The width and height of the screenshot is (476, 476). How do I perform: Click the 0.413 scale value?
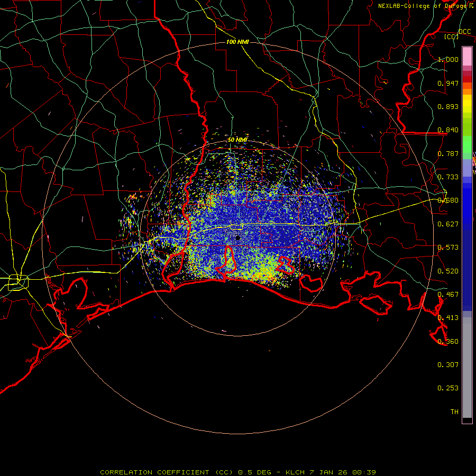coord(448,318)
